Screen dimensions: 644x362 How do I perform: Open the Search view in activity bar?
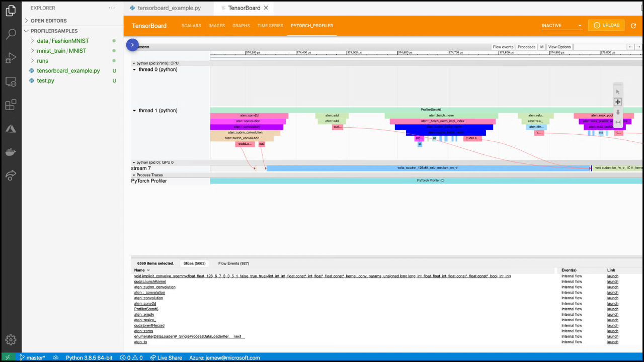11,34
